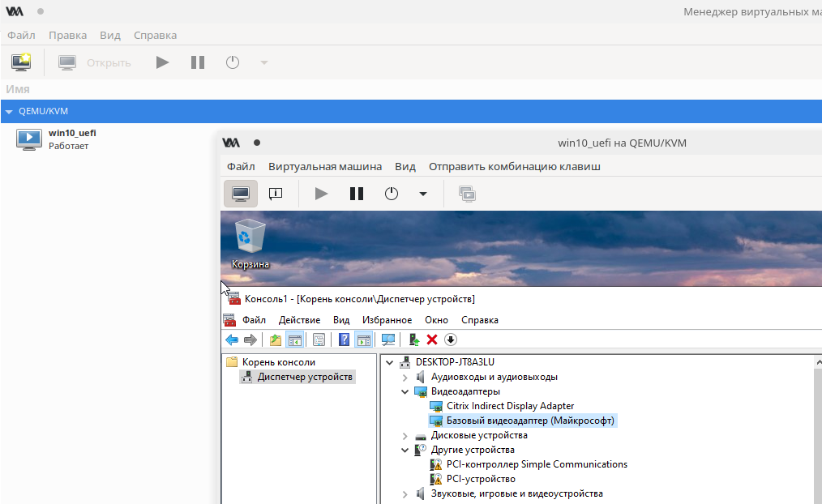
Task: Open the shutdown options dropdown arrow in VM window
Action: coord(422,194)
